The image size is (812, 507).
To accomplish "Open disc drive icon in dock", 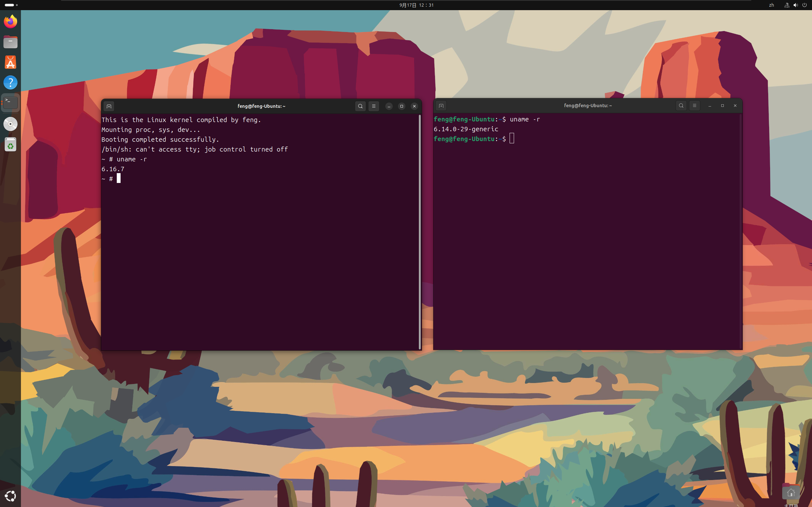I will [x=10, y=124].
